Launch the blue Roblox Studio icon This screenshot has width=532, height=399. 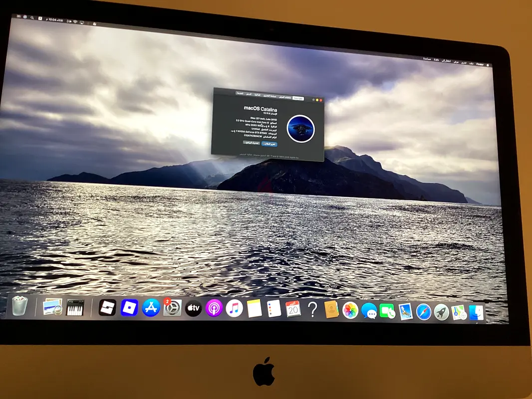point(129,308)
